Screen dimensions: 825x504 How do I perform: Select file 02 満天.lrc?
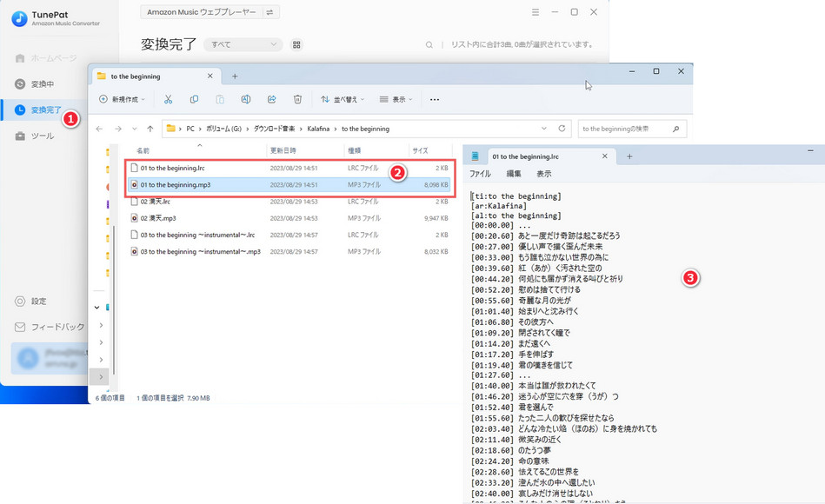pos(289,202)
